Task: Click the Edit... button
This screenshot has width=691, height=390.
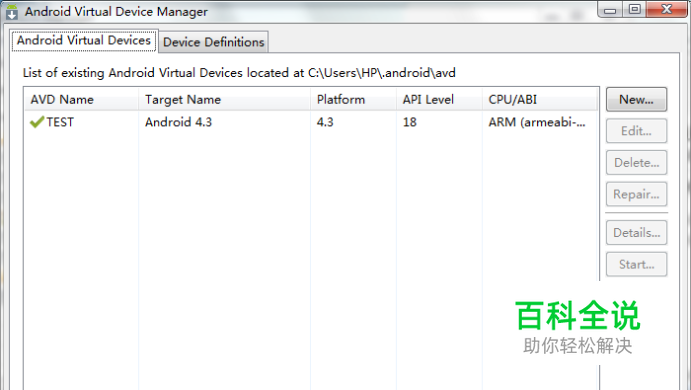Action: (x=636, y=131)
